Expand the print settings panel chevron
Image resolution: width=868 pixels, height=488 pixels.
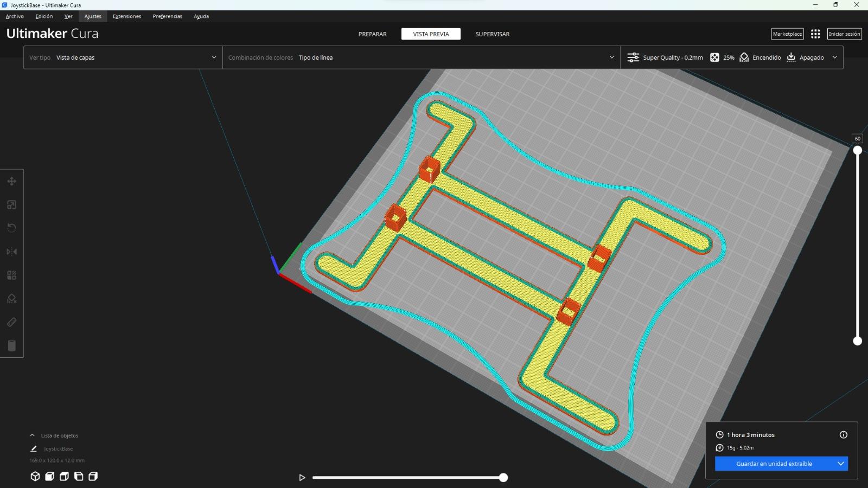pyautogui.click(x=834, y=57)
